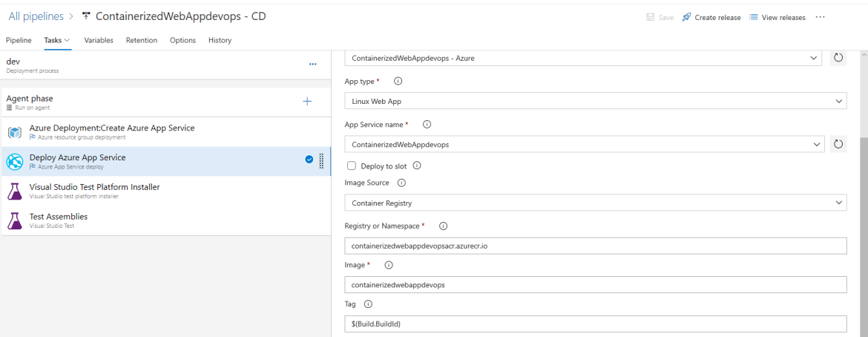
Task: Show info for Image Source
Action: [402, 183]
